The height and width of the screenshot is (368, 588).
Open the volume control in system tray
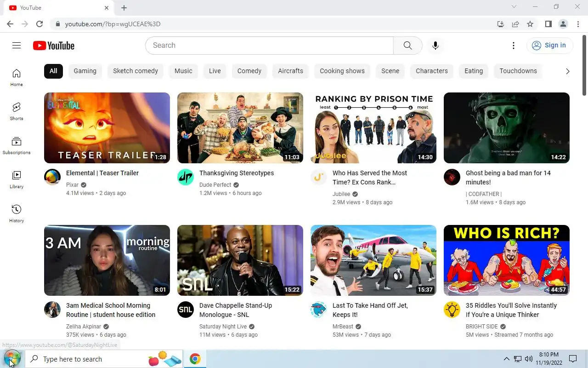point(529,359)
